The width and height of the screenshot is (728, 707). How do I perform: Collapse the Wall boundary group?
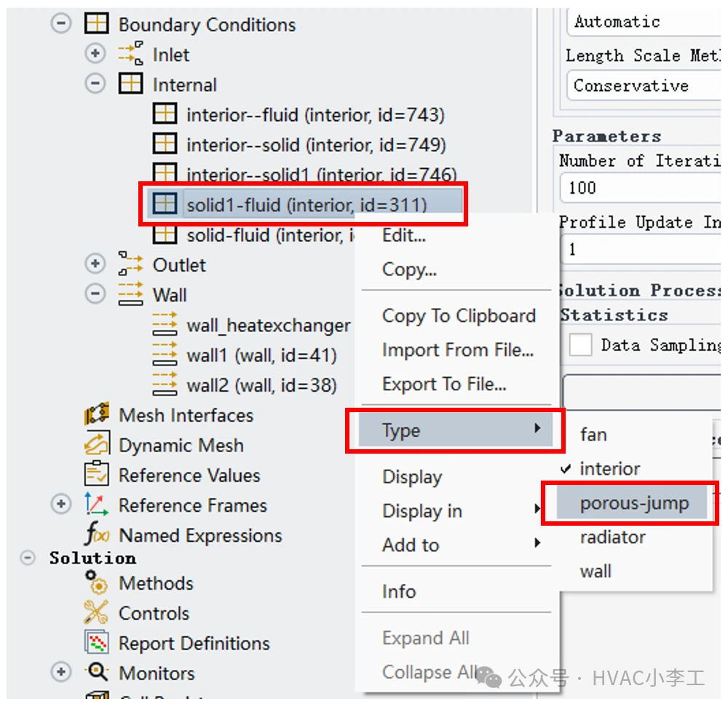coord(95,294)
